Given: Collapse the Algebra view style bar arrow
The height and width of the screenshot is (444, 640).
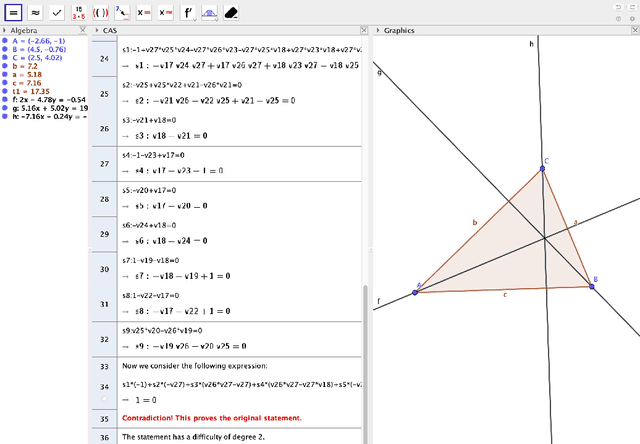Looking at the screenshot, I should 4,31.
